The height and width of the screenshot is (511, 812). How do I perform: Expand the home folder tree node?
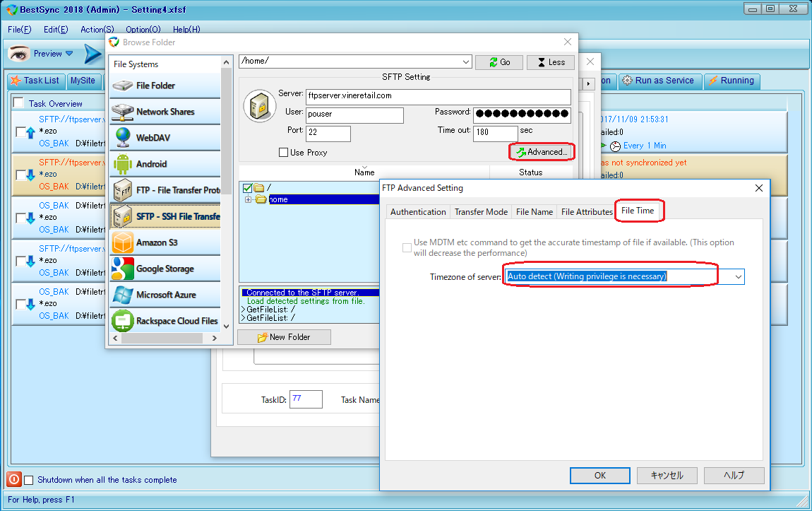(x=248, y=199)
